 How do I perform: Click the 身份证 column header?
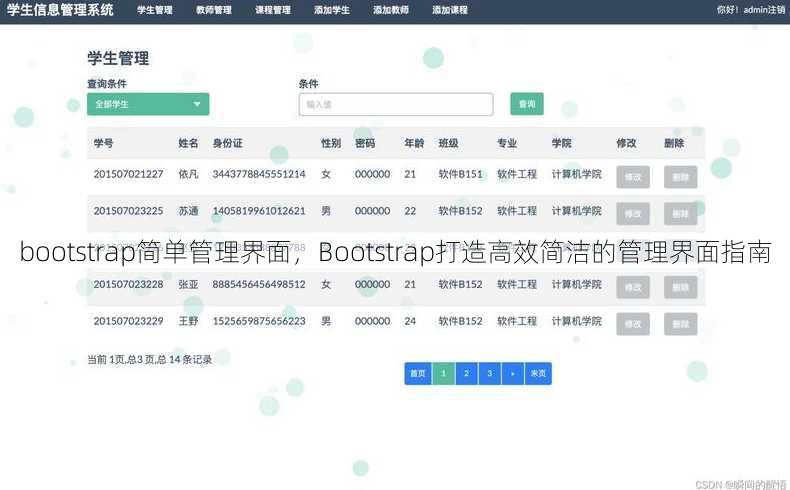pos(228,144)
